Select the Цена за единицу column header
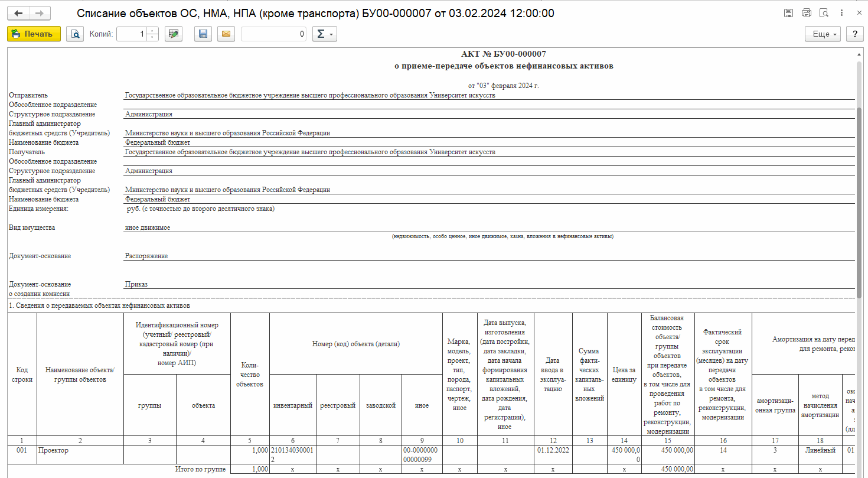The image size is (868, 478). [x=624, y=375]
